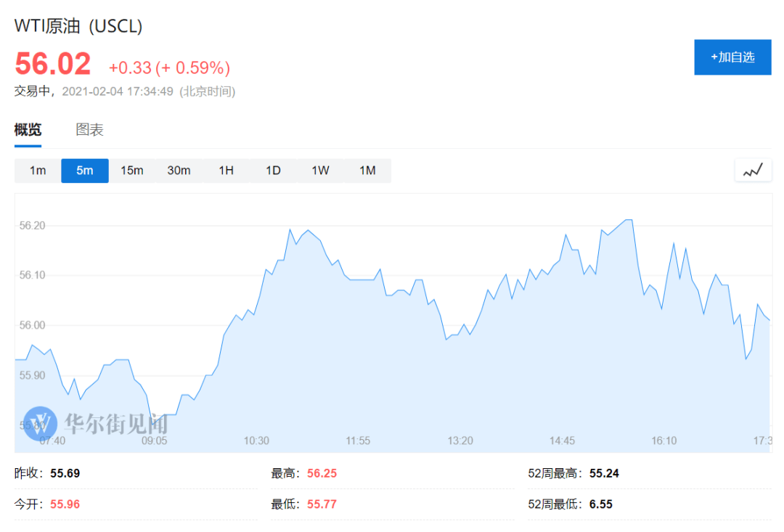The width and height of the screenshot is (784, 532).
Task: Select the 1m interval
Action: (x=38, y=171)
